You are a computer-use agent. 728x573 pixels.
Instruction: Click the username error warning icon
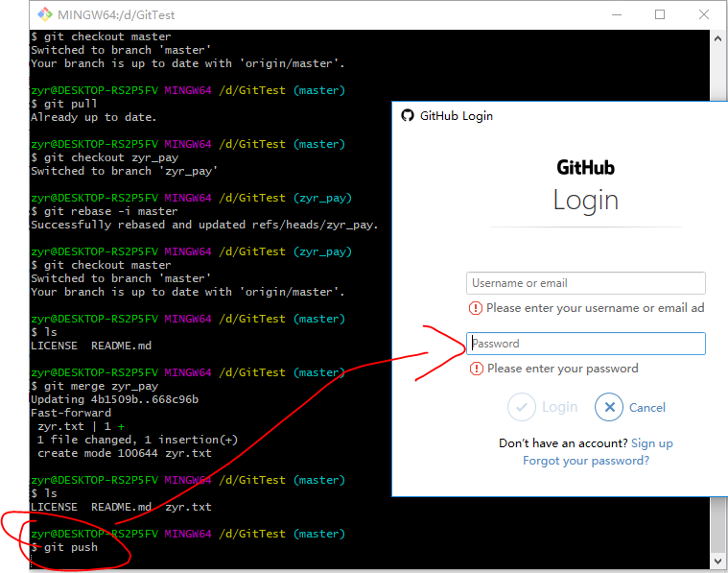(x=476, y=308)
